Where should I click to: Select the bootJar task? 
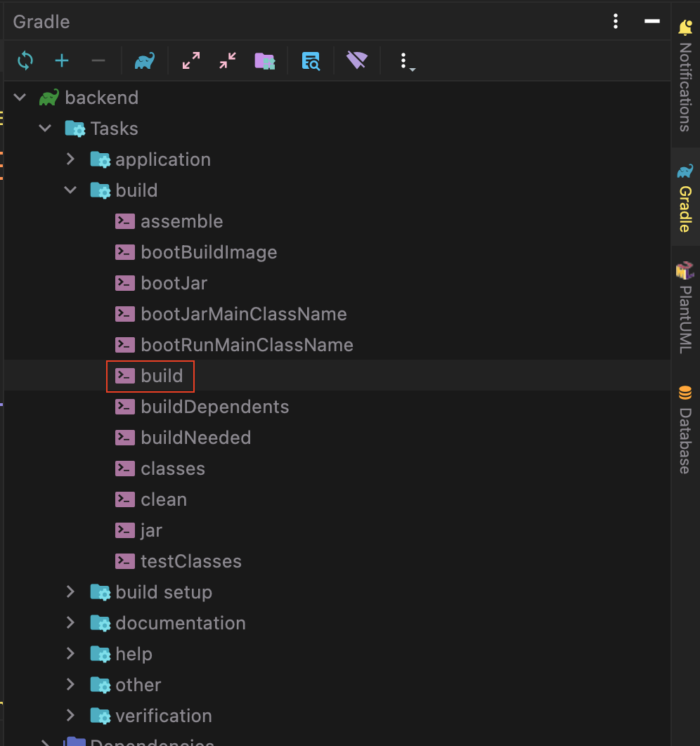pyautogui.click(x=337, y=283)
